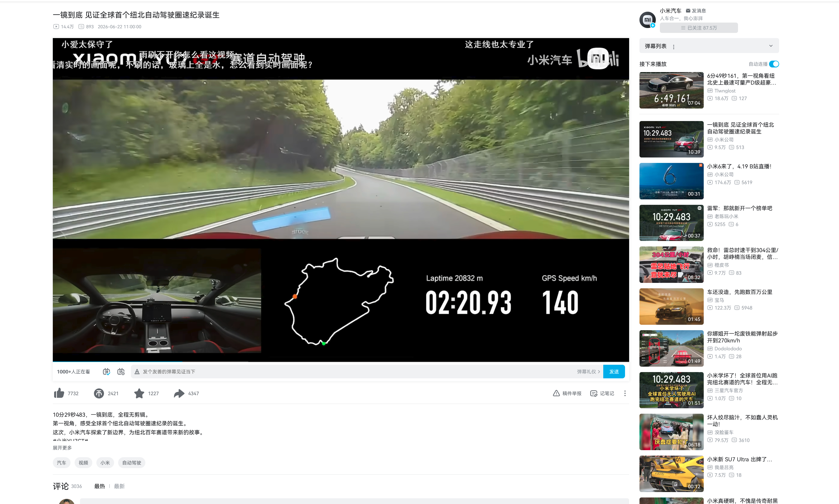This screenshot has height=504, width=839.
Task: Toggle danmaku display with the 弹 icon
Action: point(106,372)
